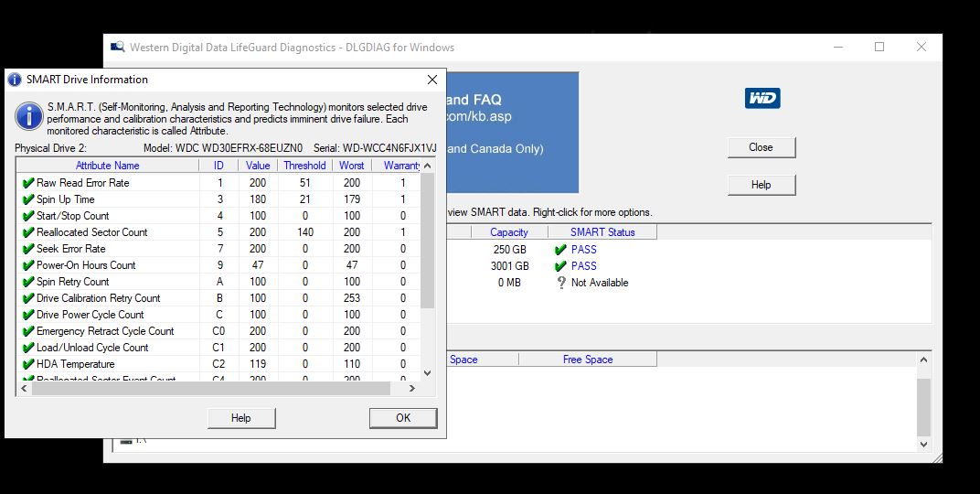Sort by Threshold column header
980x494 pixels.
tap(304, 166)
